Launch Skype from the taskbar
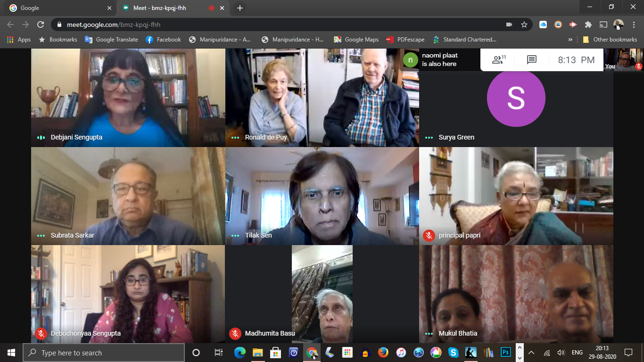The width and height of the screenshot is (644, 362). tap(453, 352)
